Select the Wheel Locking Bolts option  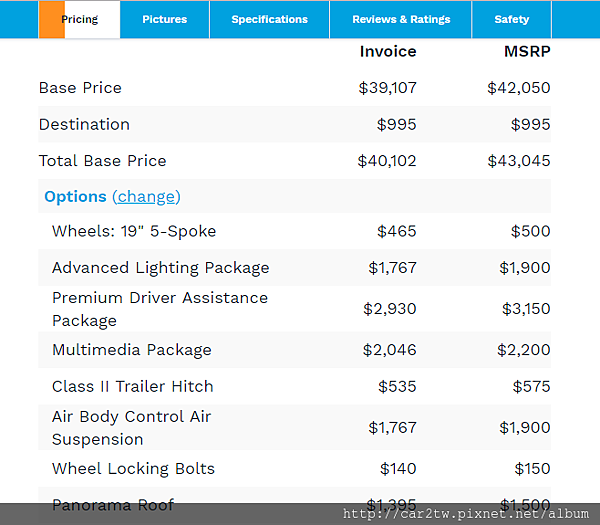coord(133,468)
